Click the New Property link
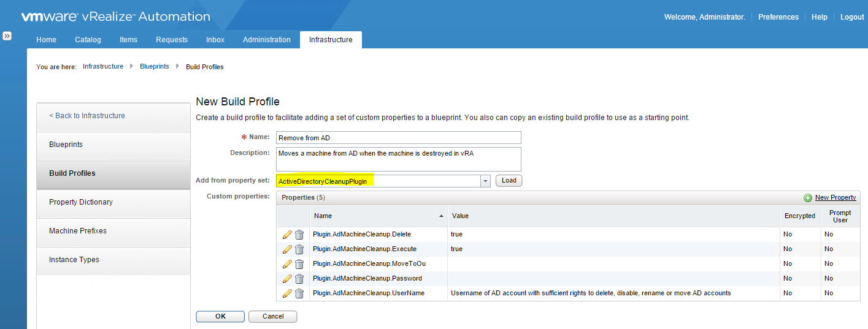868x329 pixels. [x=835, y=198]
